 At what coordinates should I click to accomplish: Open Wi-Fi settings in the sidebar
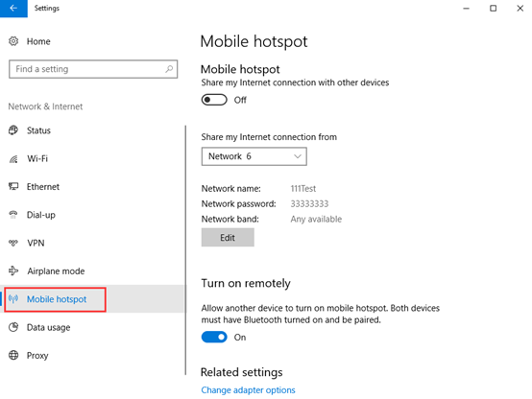(x=37, y=158)
